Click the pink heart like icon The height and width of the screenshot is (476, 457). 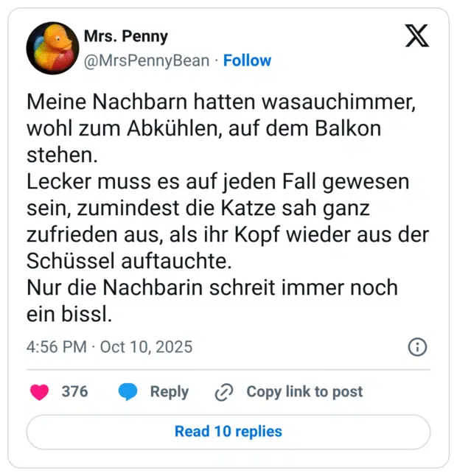pyautogui.click(x=40, y=392)
